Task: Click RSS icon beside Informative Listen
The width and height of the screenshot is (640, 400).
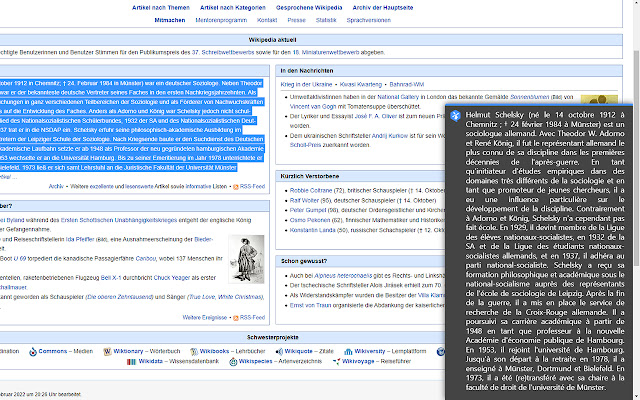Action: [236, 187]
